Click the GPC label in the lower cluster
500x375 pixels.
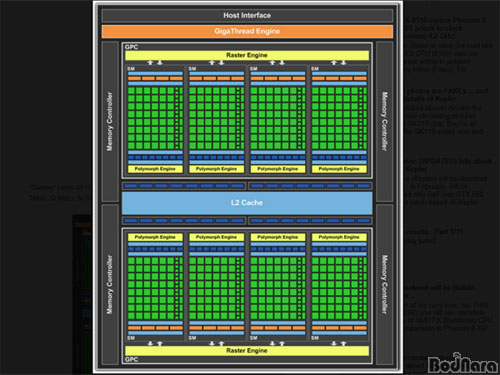(131, 359)
